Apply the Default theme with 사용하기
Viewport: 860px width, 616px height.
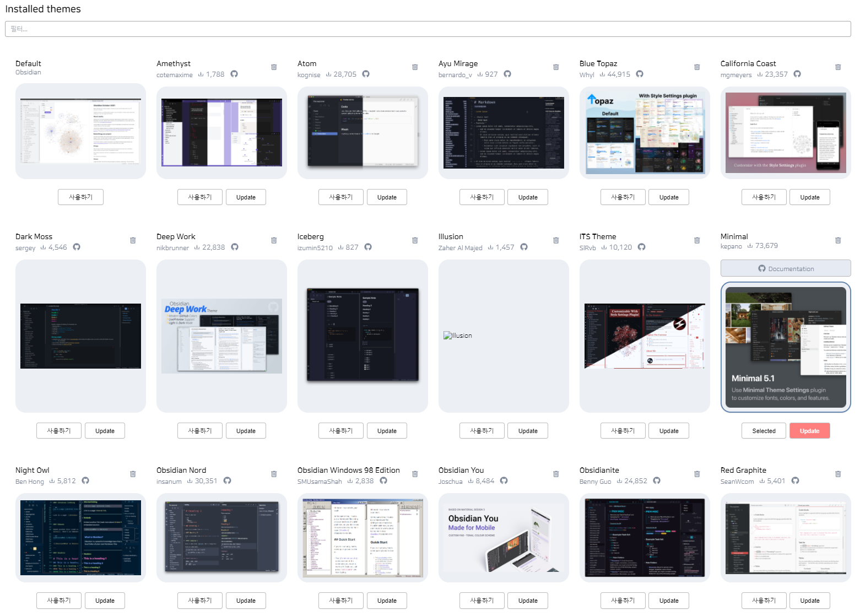point(80,197)
